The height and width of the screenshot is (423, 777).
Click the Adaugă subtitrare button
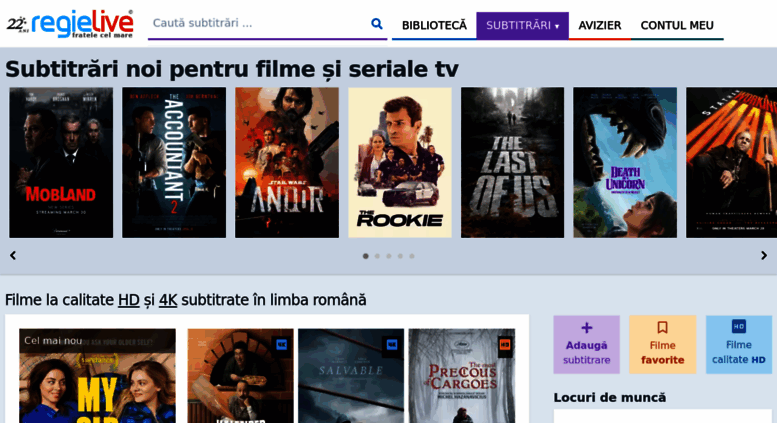pos(587,345)
